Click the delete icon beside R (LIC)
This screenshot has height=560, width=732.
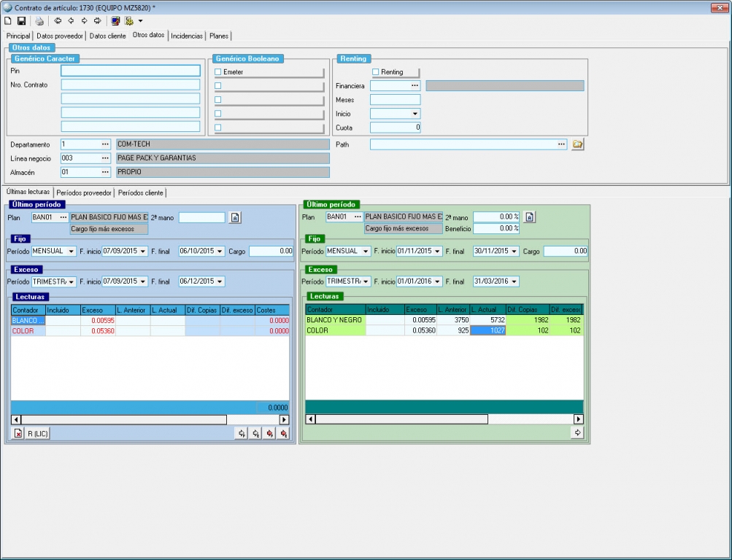click(x=18, y=433)
